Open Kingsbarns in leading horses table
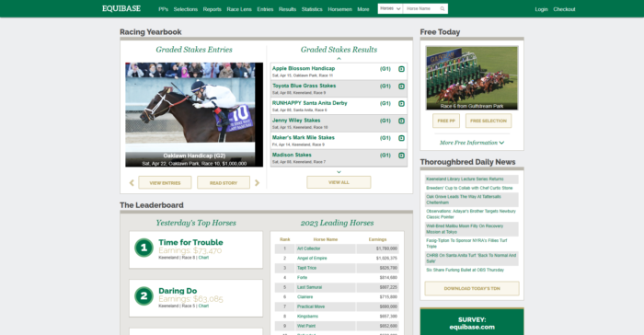Screen dimensions: 644x335 [307, 316]
